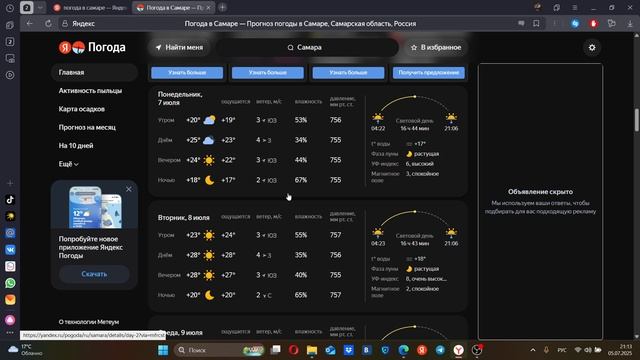Open File Explorer from taskbar
The image size is (640, 360).
coord(312,350)
